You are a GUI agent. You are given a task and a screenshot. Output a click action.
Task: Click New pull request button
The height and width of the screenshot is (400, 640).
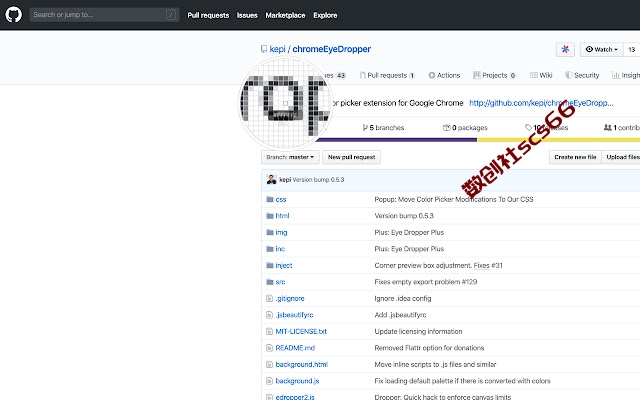pyautogui.click(x=351, y=157)
